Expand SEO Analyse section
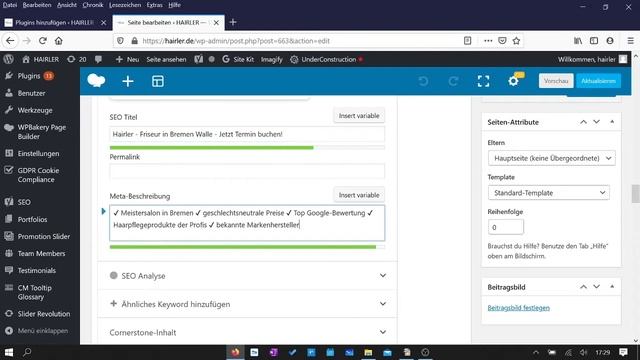Image resolution: width=640 pixels, height=360 pixels. pos(247,276)
